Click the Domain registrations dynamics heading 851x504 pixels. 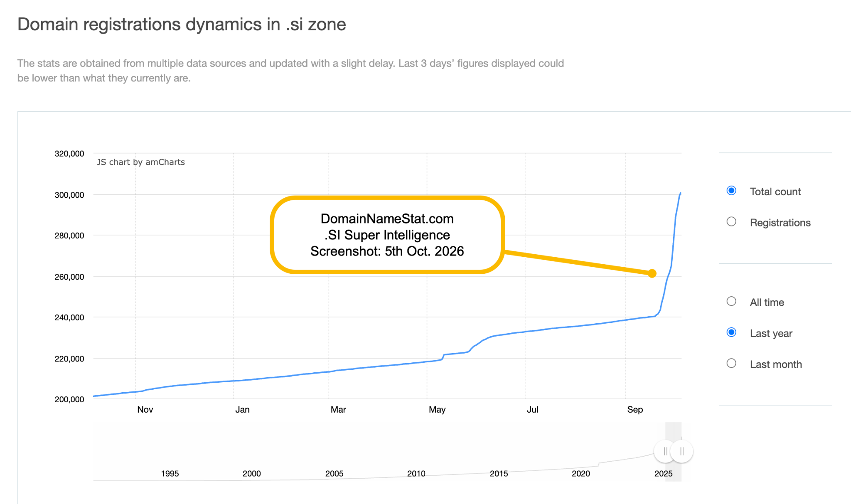(182, 24)
